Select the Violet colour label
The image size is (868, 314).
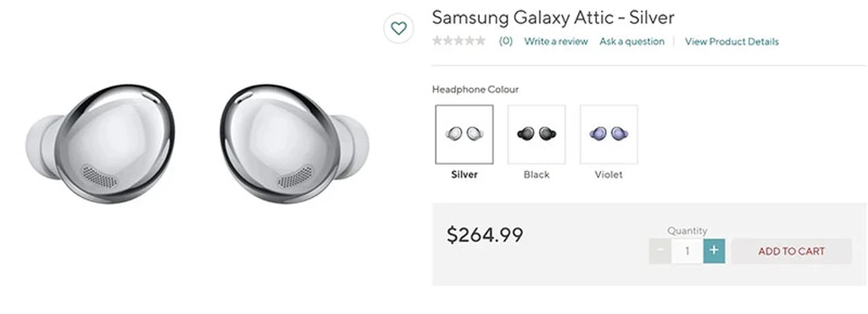(x=609, y=174)
